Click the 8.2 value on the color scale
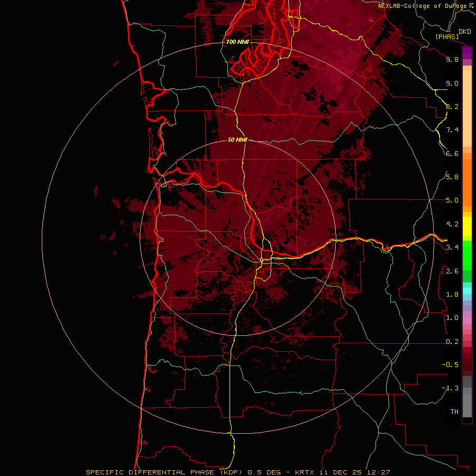Screen dimensions: 476x476 click(x=452, y=106)
